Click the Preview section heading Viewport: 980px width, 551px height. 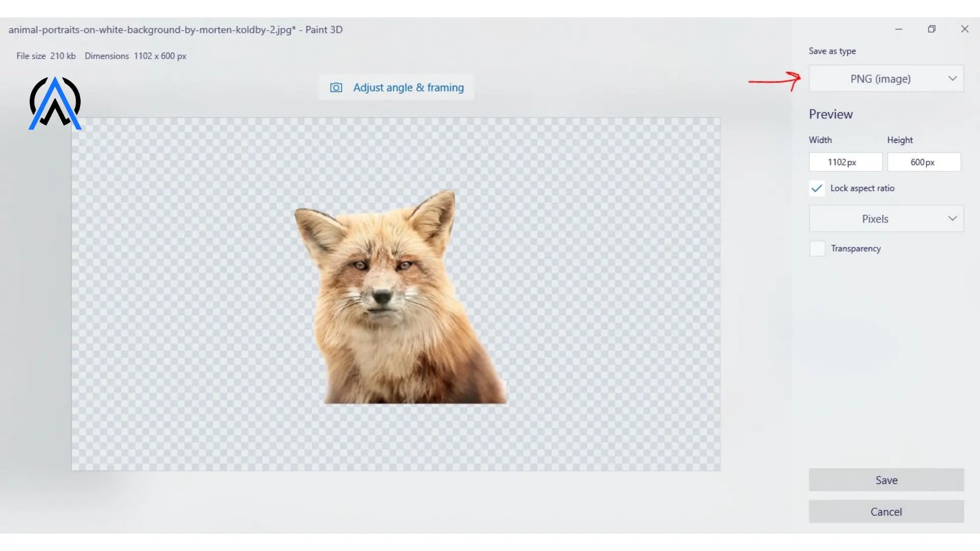coord(830,114)
